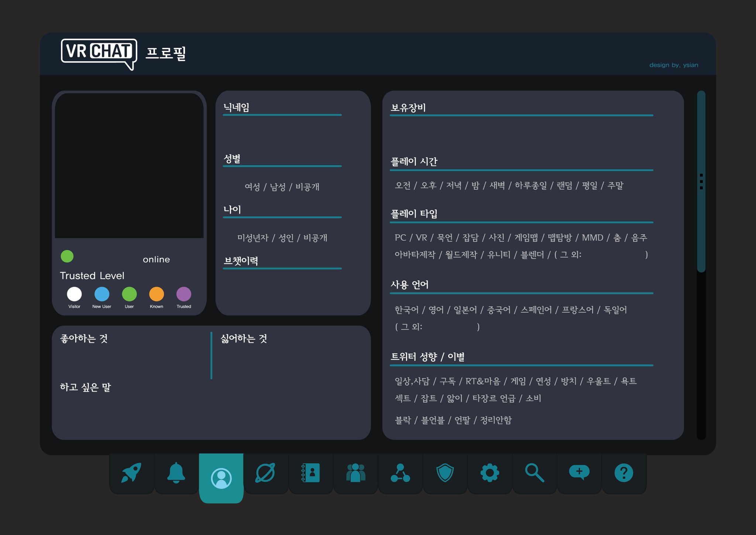Open the search magnifier
This screenshot has height=535, width=756.
[x=535, y=473]
